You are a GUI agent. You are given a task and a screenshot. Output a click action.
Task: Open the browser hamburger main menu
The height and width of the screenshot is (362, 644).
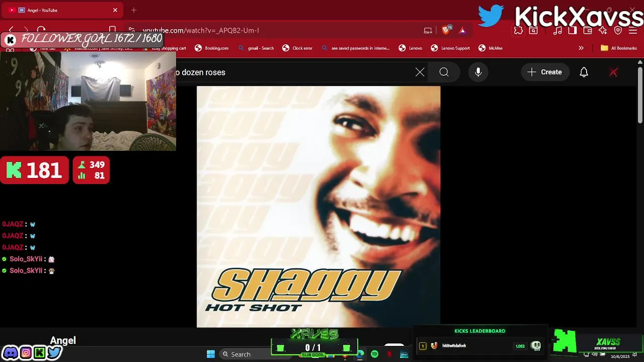[x=632, y=31]
